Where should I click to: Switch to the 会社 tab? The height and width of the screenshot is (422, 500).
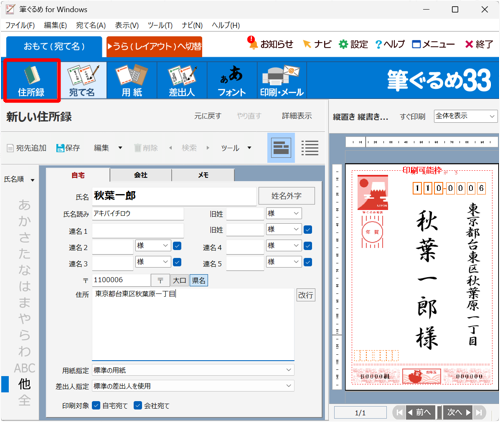141,175
